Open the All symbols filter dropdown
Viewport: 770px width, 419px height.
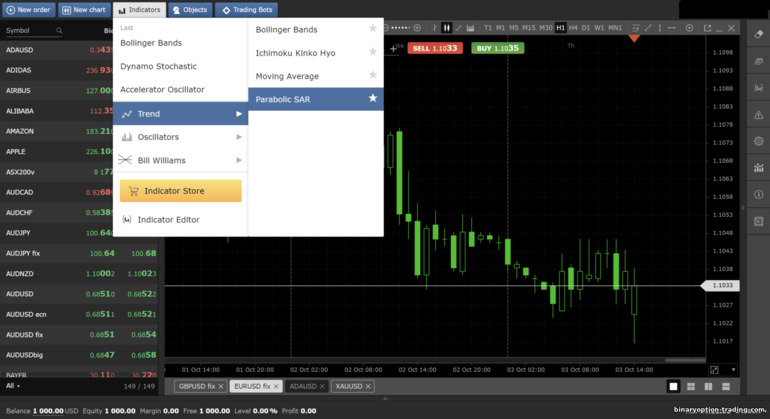(x=13, y=386)
